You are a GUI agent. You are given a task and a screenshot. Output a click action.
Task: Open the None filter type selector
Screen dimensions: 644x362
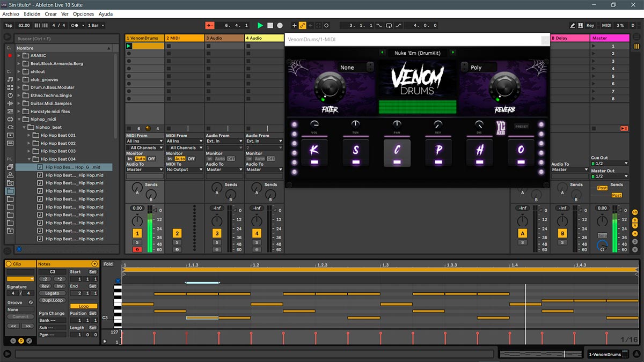pos(356,68)
